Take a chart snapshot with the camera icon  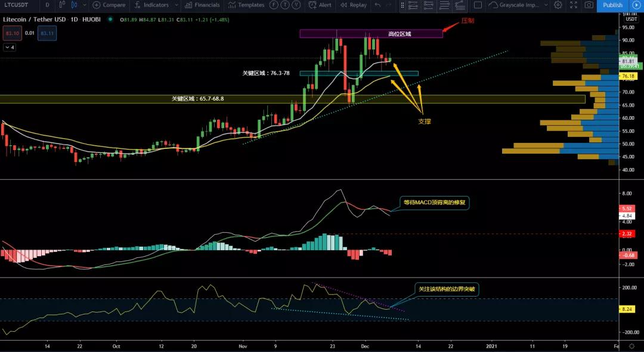[x=589, y=5]
